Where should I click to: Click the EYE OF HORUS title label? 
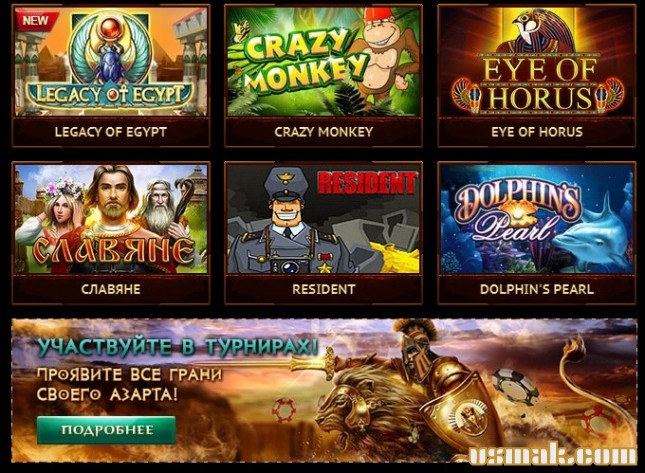(537, 132)
